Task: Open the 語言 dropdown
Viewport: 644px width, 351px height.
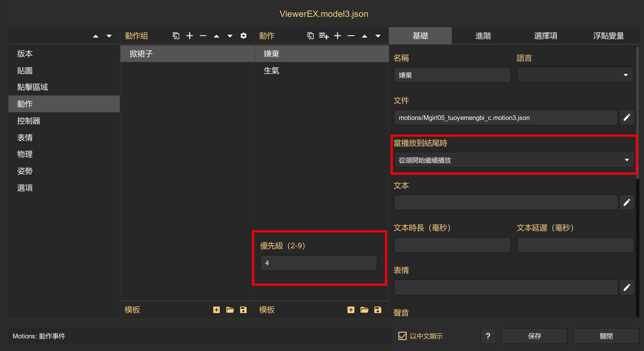Action: (575, 75)
